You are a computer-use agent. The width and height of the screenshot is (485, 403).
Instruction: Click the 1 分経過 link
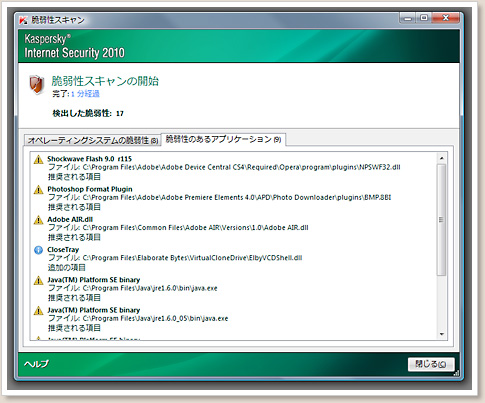point(85,94)
